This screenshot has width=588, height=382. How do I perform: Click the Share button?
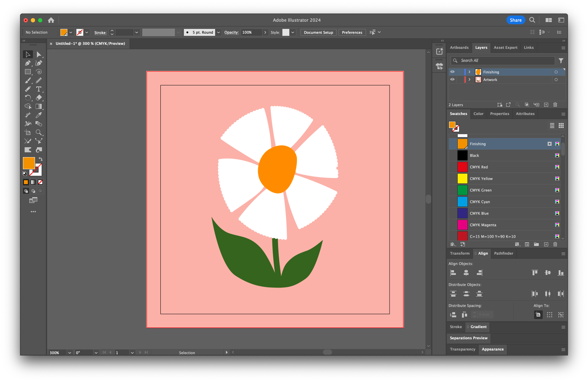516,20
